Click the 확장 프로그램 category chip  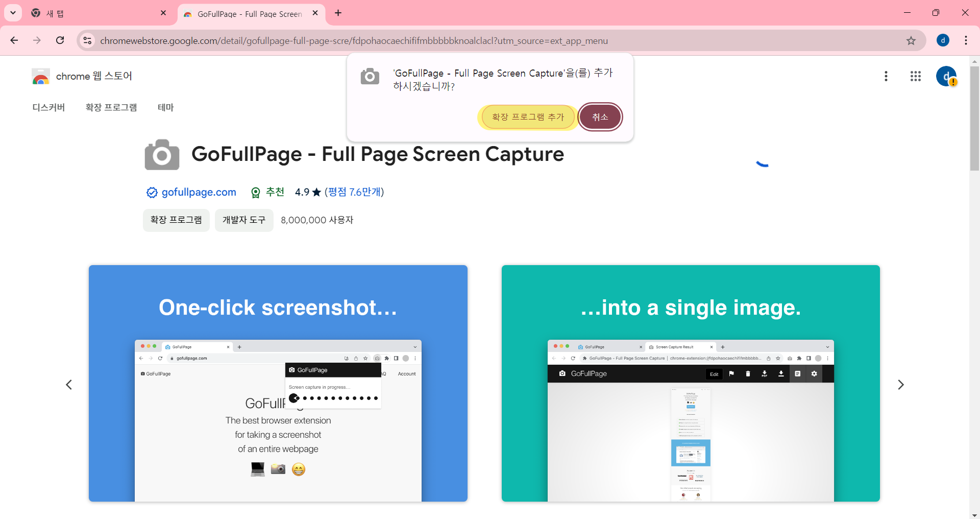point(176,220)
